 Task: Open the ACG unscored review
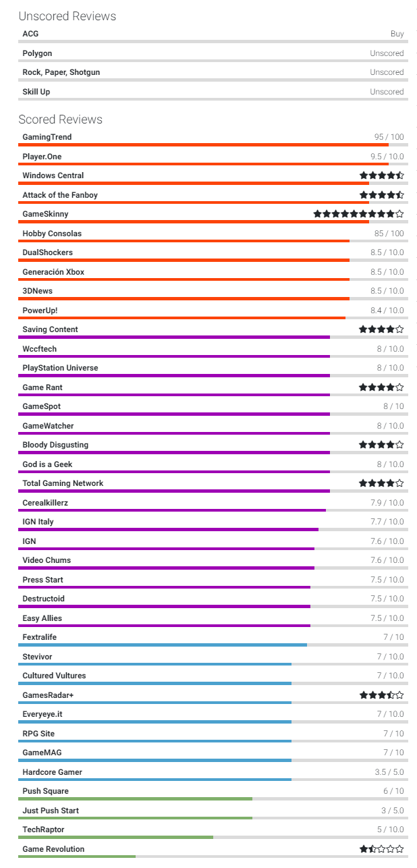(30, 34)
